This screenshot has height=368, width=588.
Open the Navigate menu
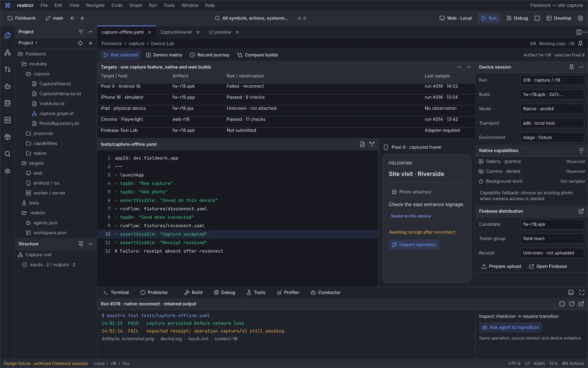pyautogui.click(x=95, y=5)
